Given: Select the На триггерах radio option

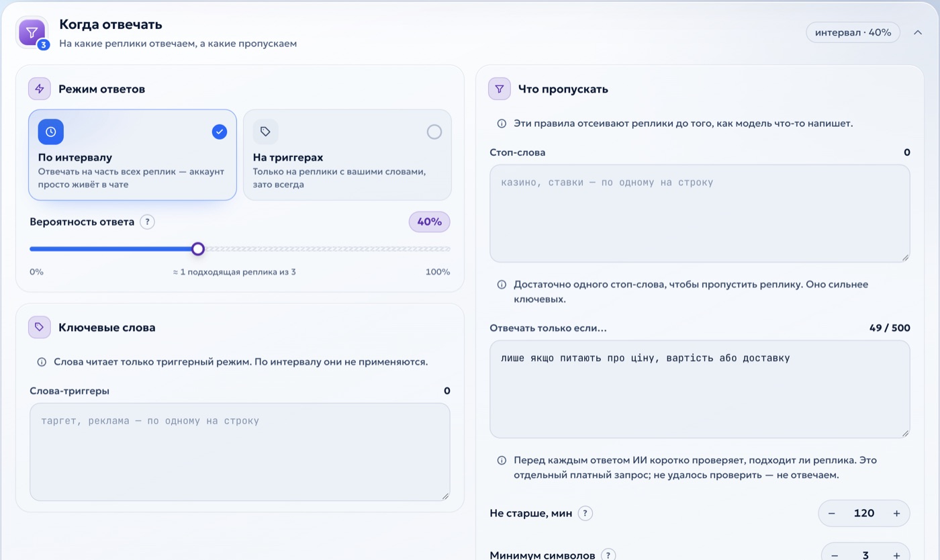Looking at the screenshot, I should click(x=434, y=132).
